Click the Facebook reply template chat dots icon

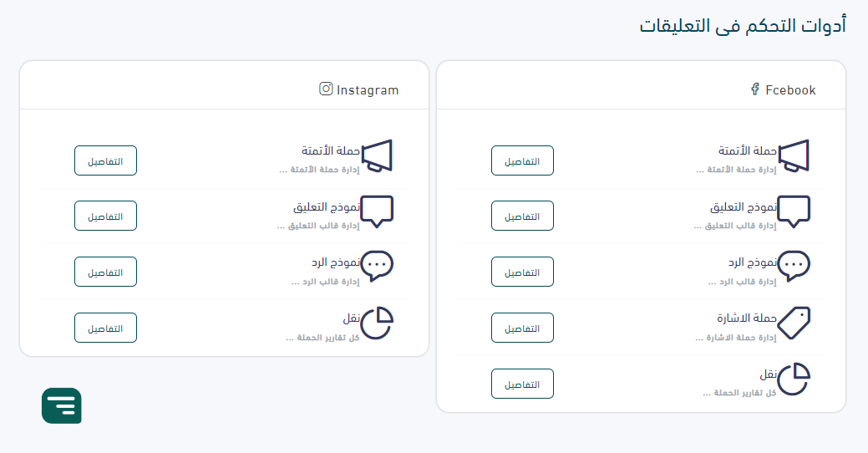pos(794,267)
